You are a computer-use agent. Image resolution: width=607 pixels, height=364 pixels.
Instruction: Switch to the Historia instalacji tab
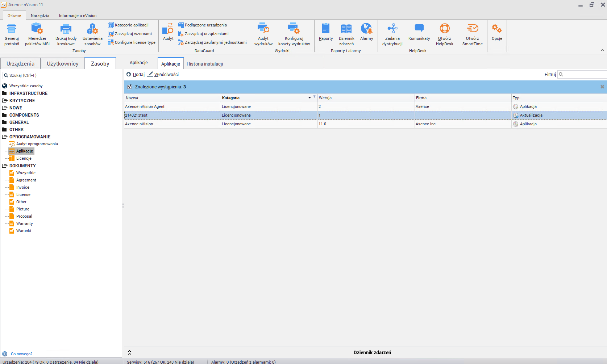[205, 64]
